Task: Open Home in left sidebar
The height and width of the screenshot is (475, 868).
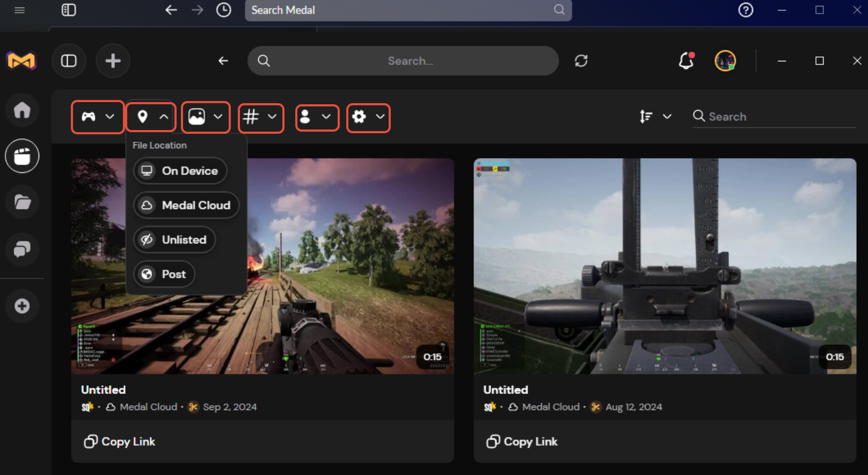Action: [x=22, y=110]
